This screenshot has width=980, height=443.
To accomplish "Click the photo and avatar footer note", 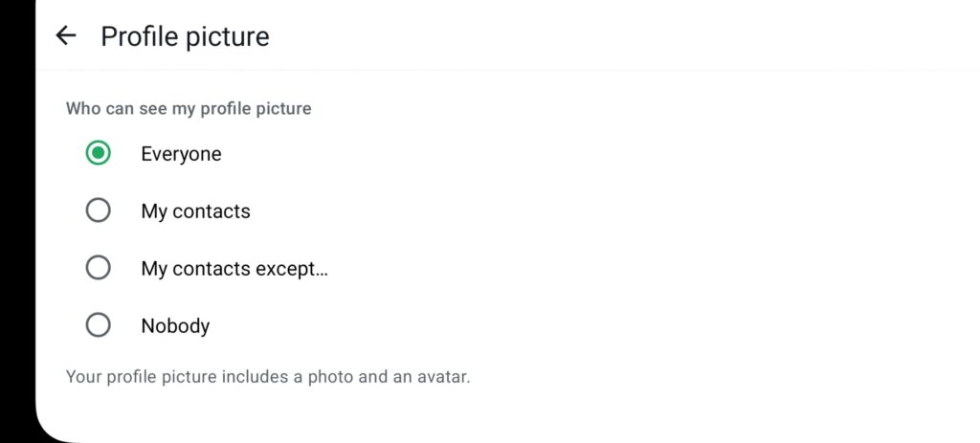I will pos(268,377).
